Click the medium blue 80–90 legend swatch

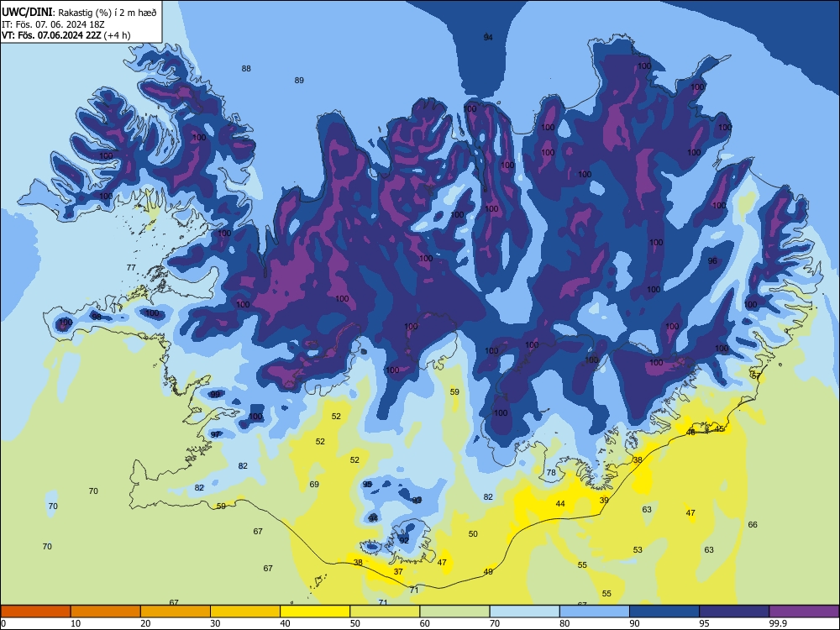pos(595,612)
